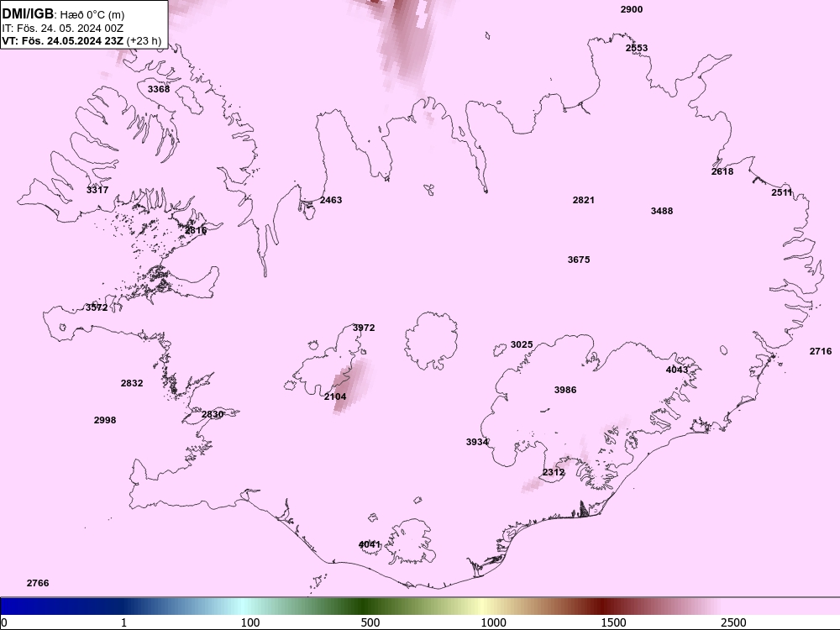Click the 0 label on the color scale
Image resolution: width=840 pixels, height=630 pixels.
pos(4,622)
